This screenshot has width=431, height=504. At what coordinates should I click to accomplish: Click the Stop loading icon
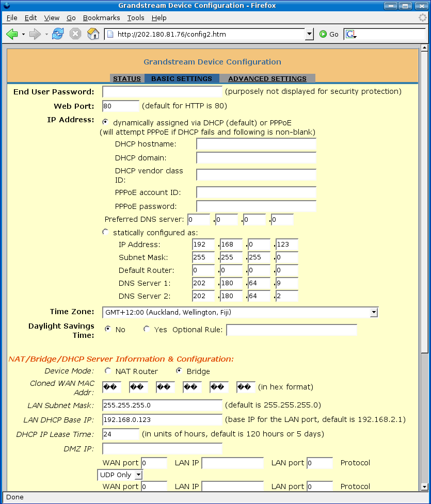(75, 34)
